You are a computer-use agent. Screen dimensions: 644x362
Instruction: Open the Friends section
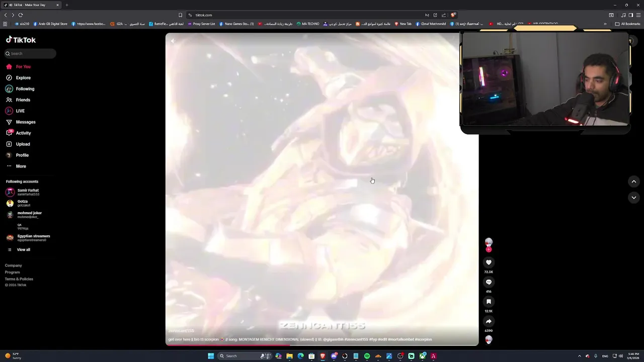[18, 100]
